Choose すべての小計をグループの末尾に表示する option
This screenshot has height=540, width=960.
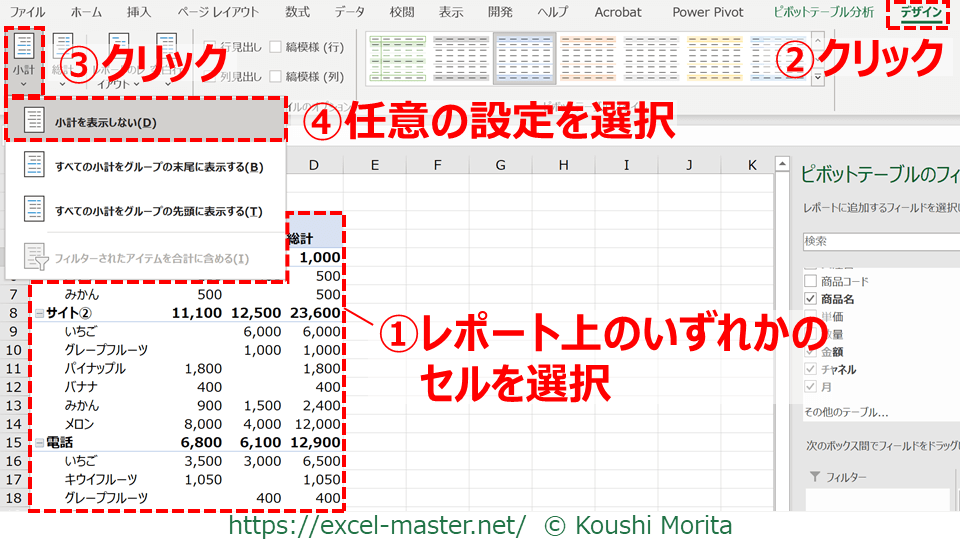158,166
